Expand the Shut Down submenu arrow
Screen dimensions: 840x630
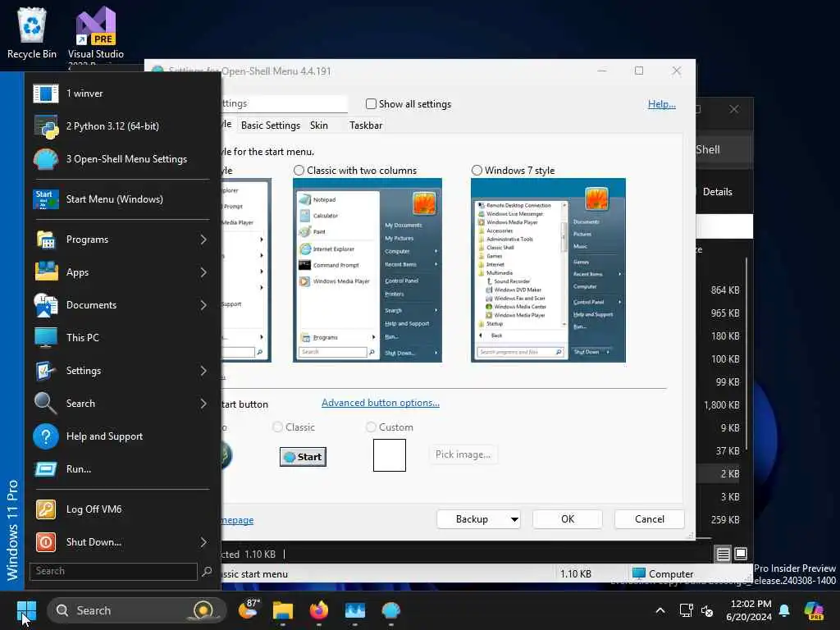203,542
